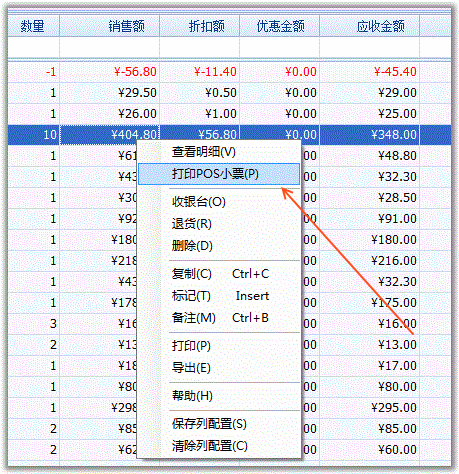Click the 退货(R) menu option
The width and height of the screenshot is (459, 474).
coord(219,224)
